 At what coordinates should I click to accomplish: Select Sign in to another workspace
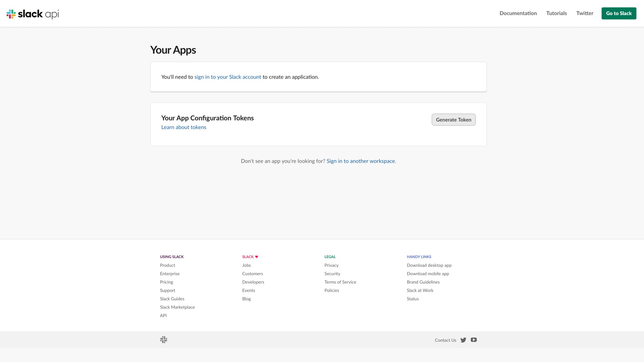pos(361,161)
